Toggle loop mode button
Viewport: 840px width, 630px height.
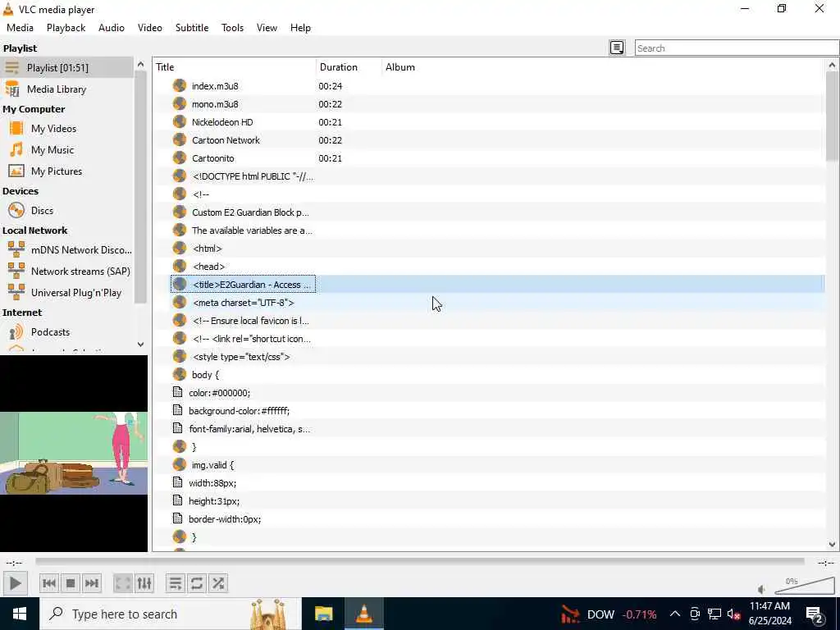[x=197, y=583]
